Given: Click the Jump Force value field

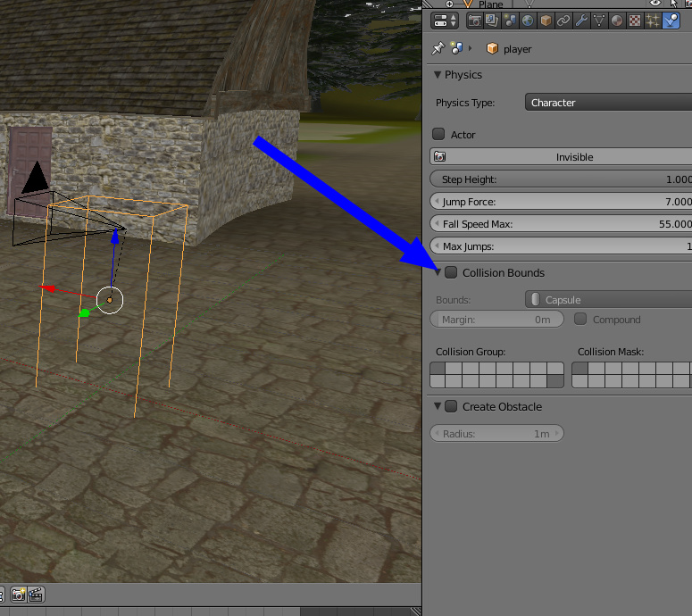Looking at the screenshot, I should (561, 202).
